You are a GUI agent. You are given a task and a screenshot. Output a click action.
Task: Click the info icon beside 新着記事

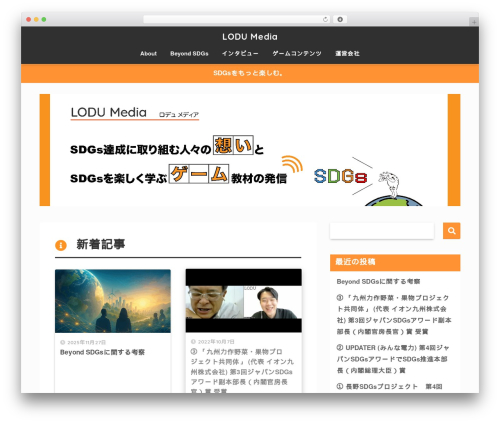tap(61, 245)
